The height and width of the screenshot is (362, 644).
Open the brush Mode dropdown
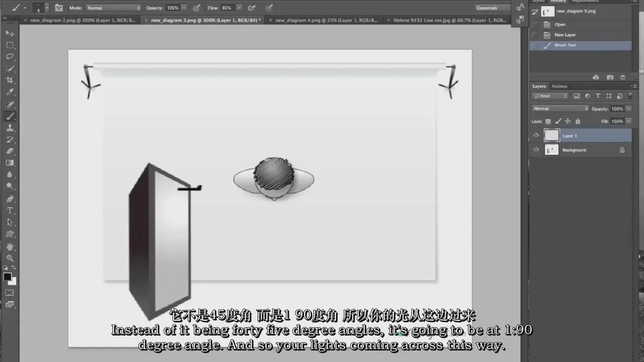point(113,8)
